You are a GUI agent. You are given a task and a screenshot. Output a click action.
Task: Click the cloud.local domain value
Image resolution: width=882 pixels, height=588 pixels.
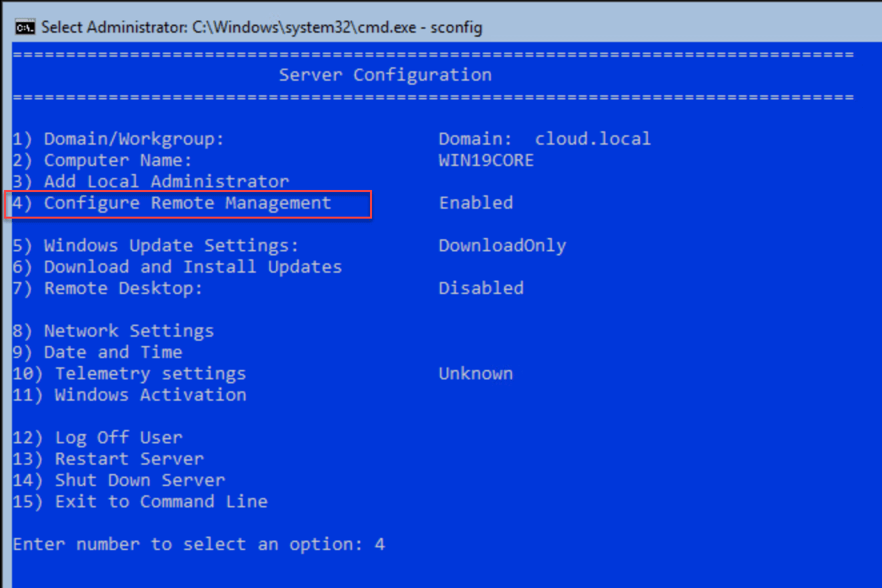tap(592, 139)
